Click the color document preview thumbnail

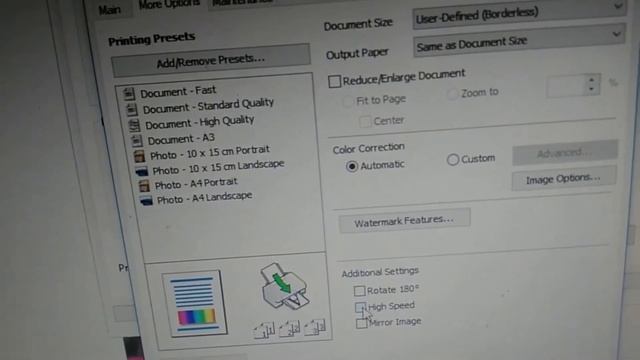pos(195,303)
